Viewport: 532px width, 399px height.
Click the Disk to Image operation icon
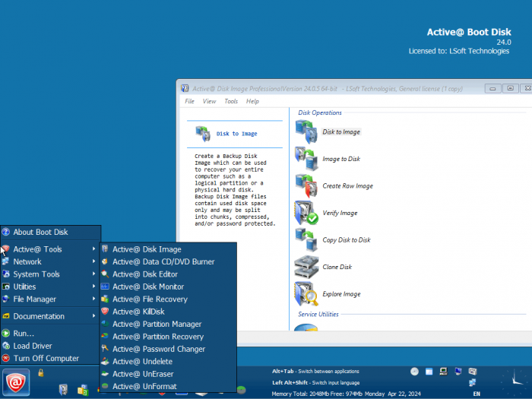pos(306,131)
